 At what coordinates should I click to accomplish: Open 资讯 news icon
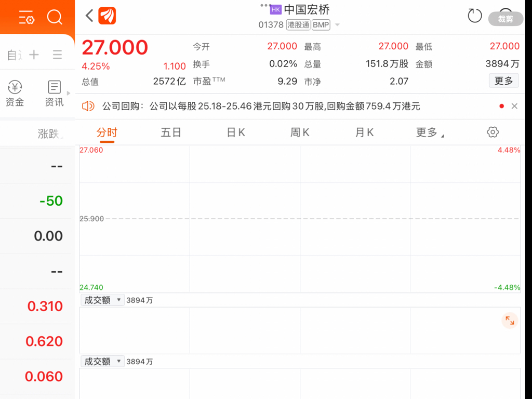54,94
